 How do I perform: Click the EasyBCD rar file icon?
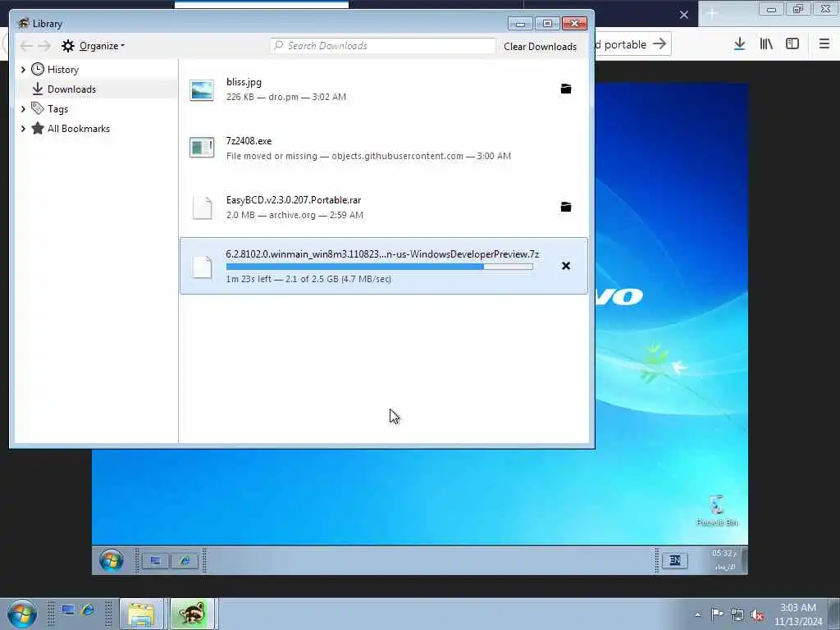point(202,208)
